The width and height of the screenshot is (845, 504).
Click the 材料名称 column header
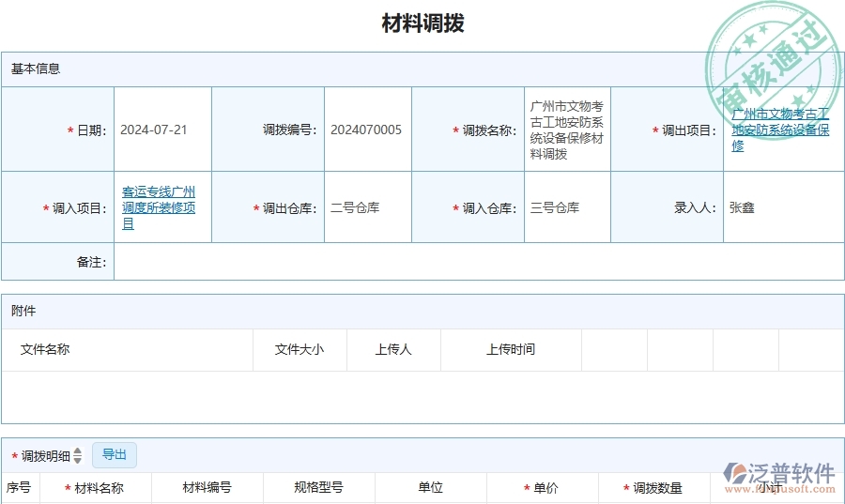point(99,488)
